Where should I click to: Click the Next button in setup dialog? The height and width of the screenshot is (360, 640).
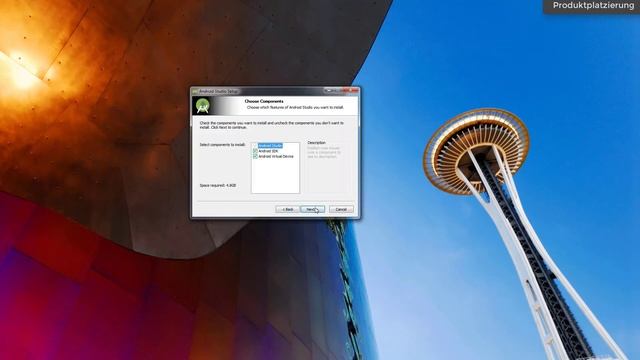312,209
